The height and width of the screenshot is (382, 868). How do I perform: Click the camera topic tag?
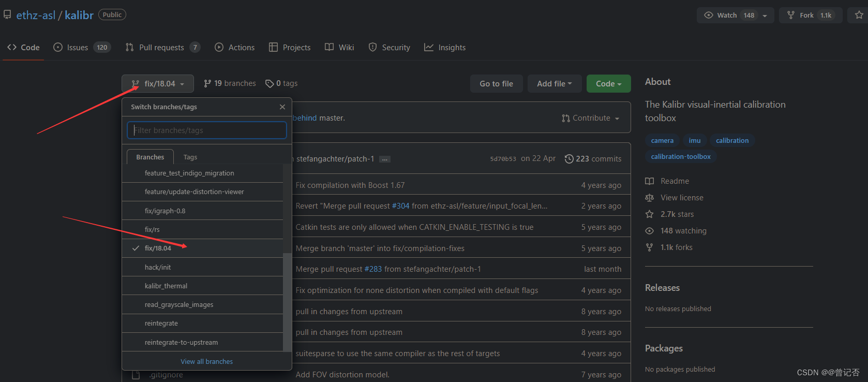click(x=662, y=140)
